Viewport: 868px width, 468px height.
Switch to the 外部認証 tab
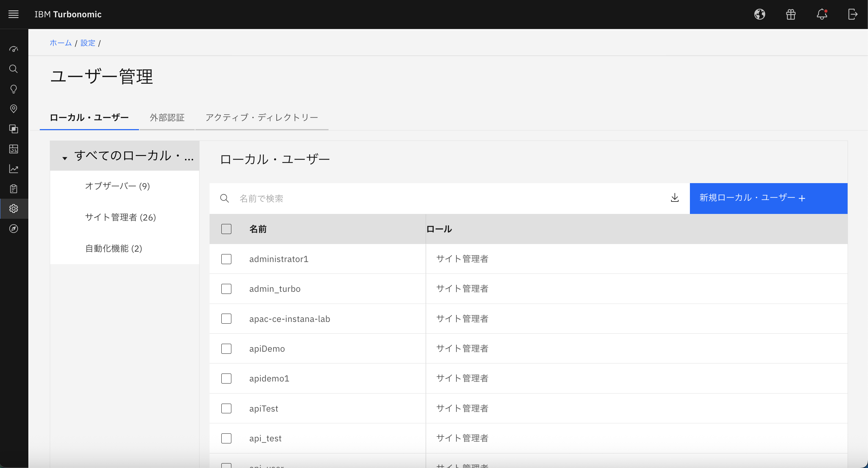(x=167, y=118)
